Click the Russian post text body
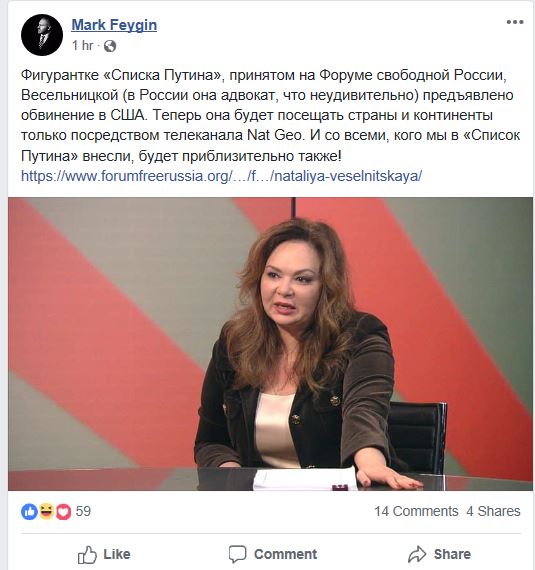The width and height of the screenshot is (535, 570). click(x=270, y=115)
